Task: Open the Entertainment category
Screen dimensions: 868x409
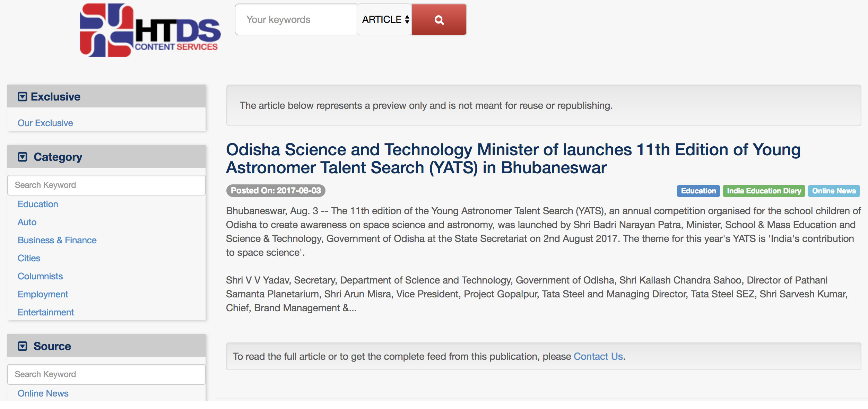Action: pyautogui.click(x=46, y=312)
